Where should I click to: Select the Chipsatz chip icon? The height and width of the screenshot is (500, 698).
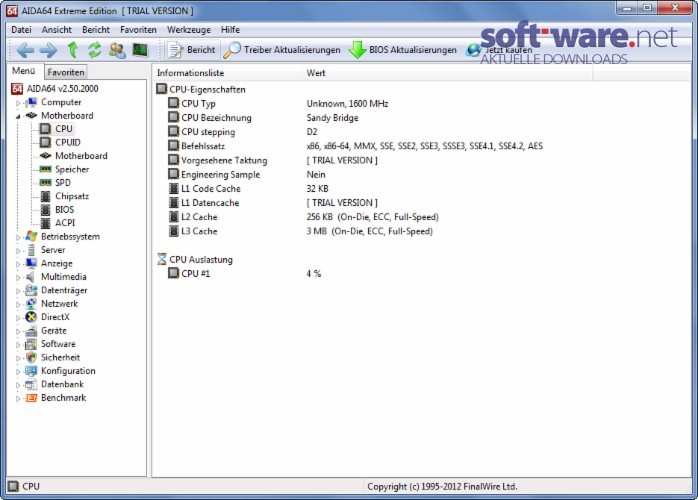pos(45,196)
